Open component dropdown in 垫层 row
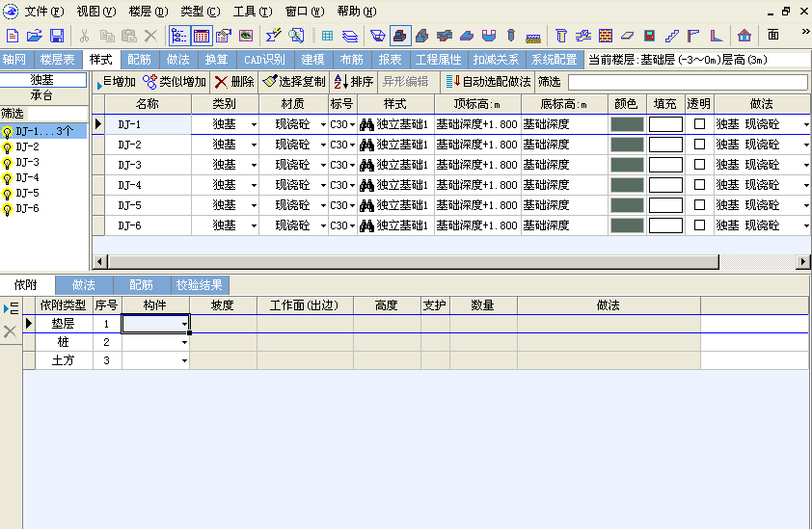Viewport: 812px width, 529px height. point(184,325)
